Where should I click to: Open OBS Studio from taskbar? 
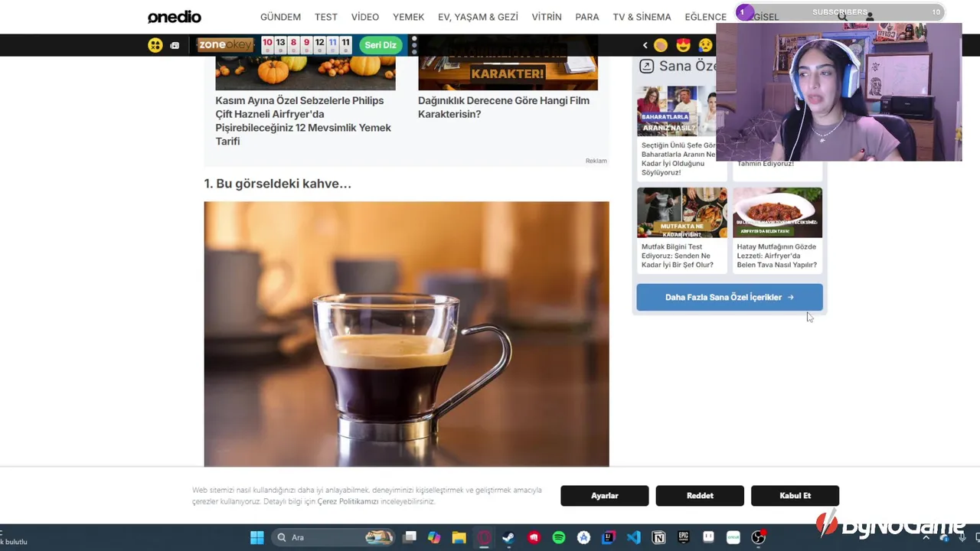click(x=758, y=537)
